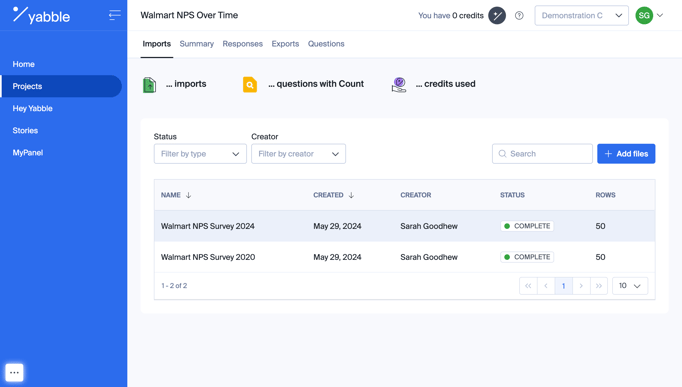Open the Filter by creator dropdown
This screenshot has height=387, width=682.
[x=298, y=154]
